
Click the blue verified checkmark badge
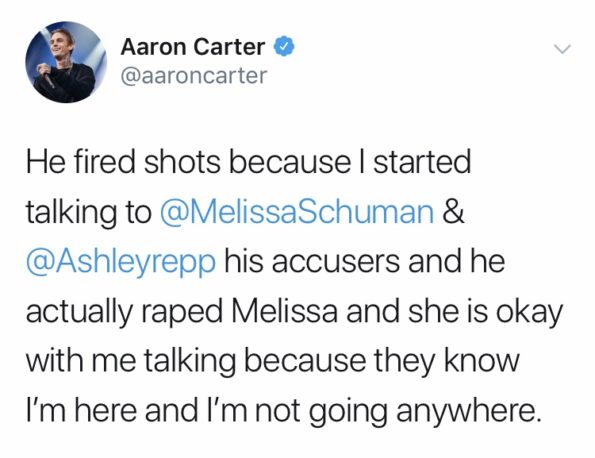285,47
